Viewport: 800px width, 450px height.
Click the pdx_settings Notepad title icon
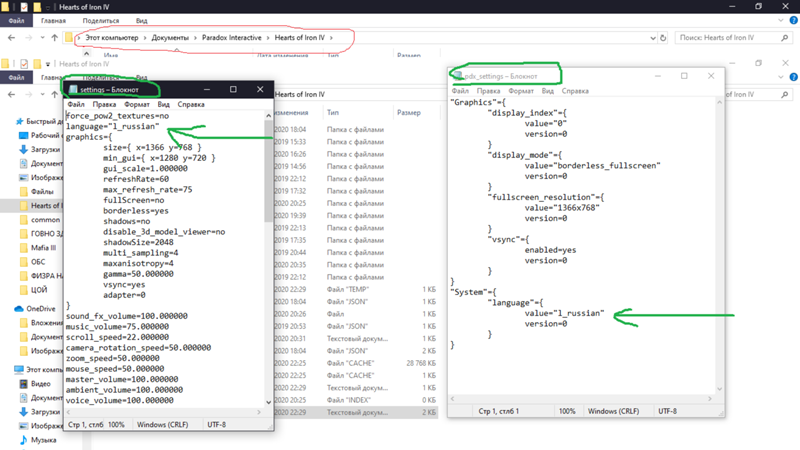tap(458, 76)
